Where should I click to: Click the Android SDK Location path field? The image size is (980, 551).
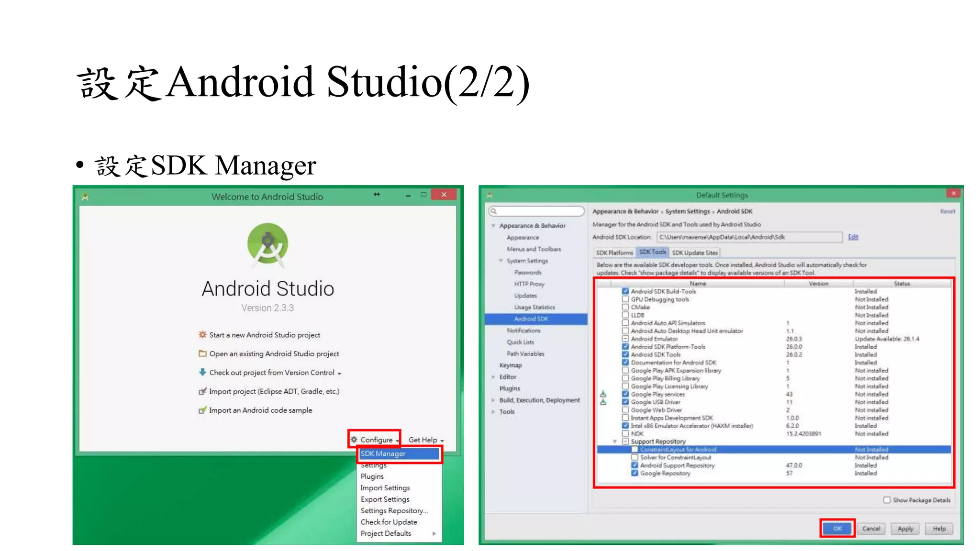(749, 237)
